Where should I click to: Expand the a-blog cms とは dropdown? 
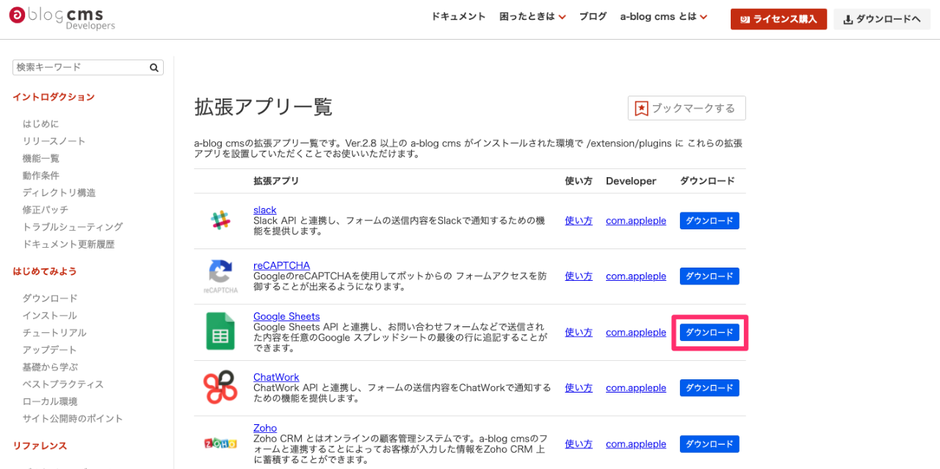click(x=663, y=17)
